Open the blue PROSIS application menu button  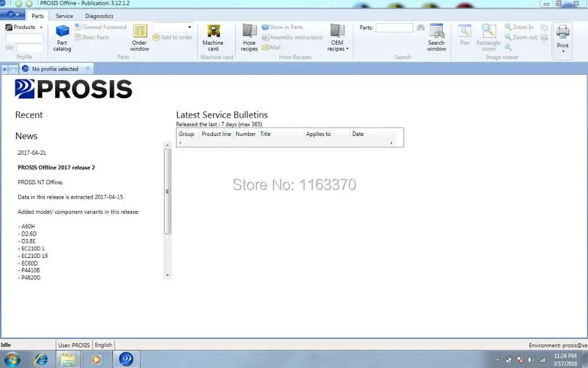[12, 15]
